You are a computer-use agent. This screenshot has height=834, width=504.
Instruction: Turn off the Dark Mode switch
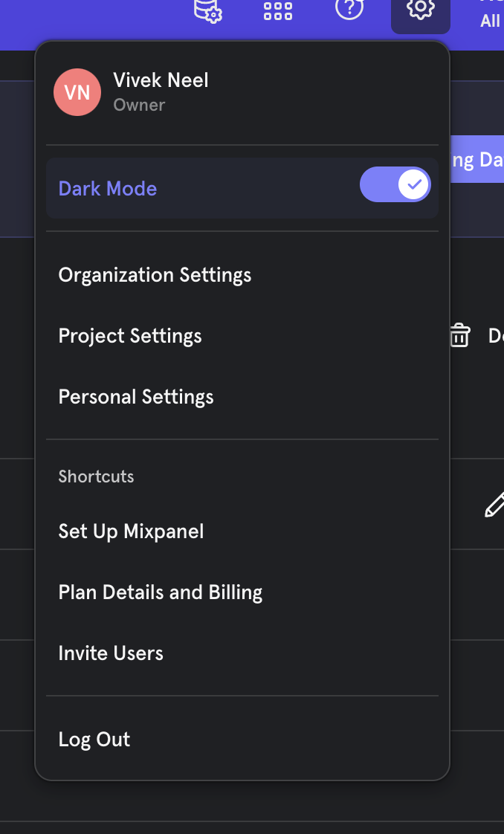[x=395, y=184]
